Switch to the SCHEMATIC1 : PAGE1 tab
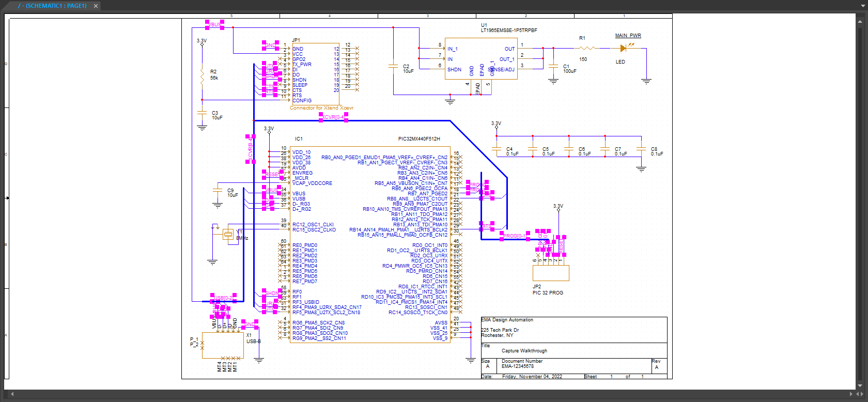This screenshot has height=402, width=868. click(52, 6)
